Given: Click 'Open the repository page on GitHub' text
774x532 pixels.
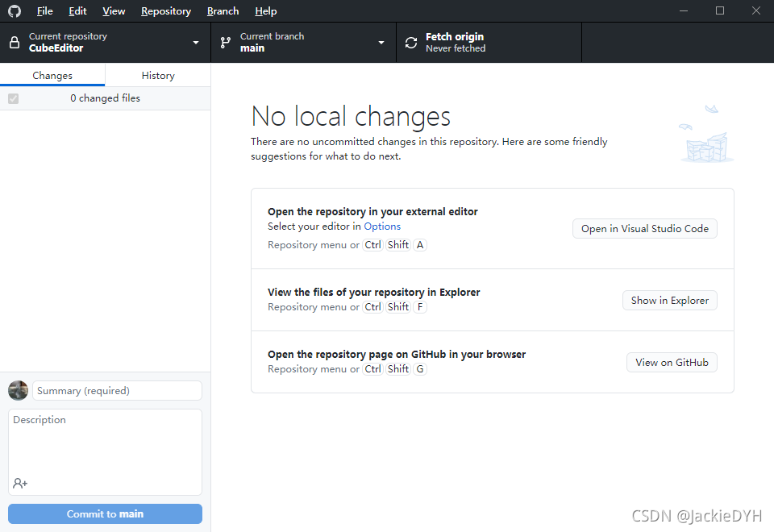Looking at the screenshot, I should [x=357, y=354].
